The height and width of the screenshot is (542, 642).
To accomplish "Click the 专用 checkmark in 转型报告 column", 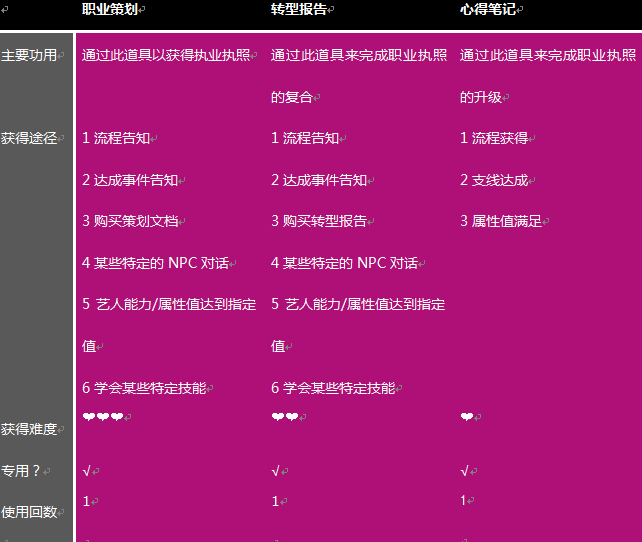I will (x=275, y=471).
